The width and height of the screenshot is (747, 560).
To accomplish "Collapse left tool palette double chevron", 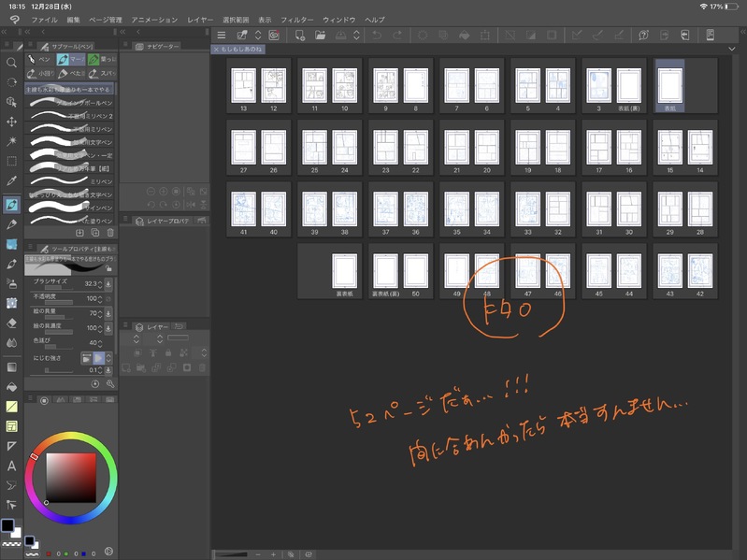I will point(4,32).
